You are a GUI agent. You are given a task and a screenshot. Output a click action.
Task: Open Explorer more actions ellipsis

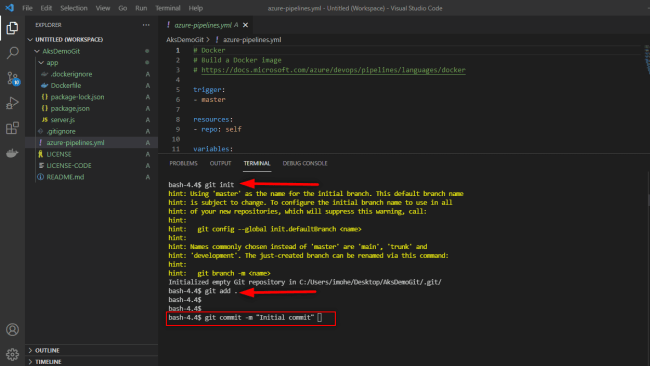pyautogui.click(x=146, y=25)
